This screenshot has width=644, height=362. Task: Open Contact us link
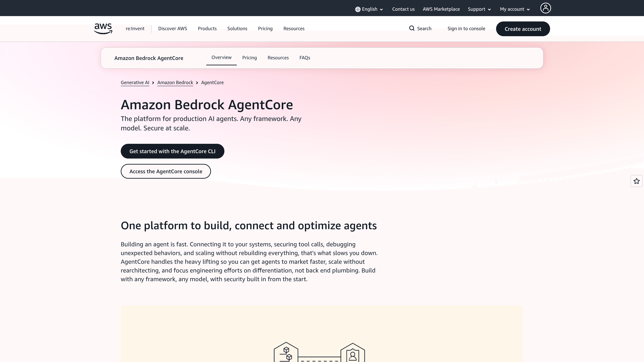403,9
